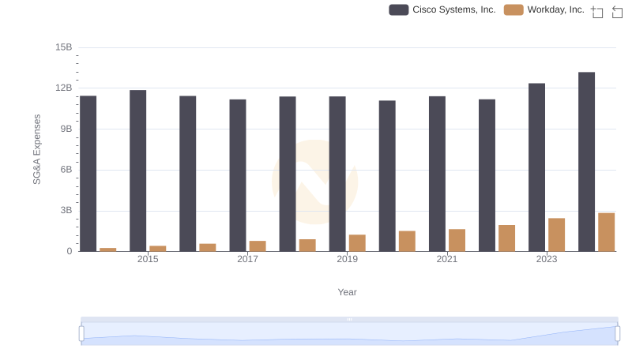Image resolution: width=632 pixels, height=364 pixels.
Task: Click the tallest Cisco bar for 2024
Action: pyautogui.click(x=586, y=162)
